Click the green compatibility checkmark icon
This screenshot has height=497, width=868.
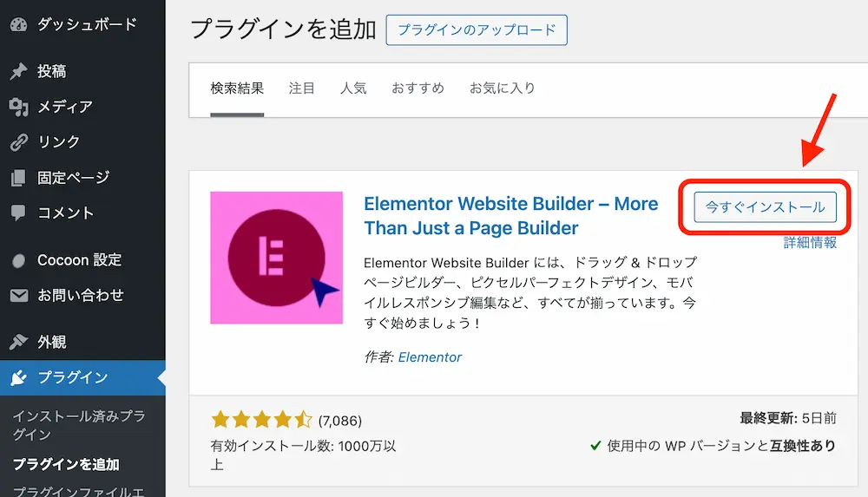coord(595,446)
